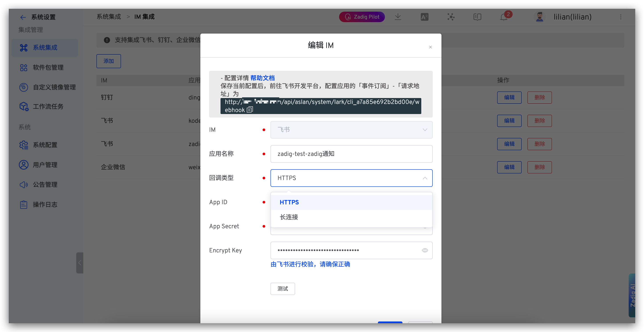This screenshot has width=644, height=332.
Task: Show Encrypt Key with eye icon
Action: [425, 250]
